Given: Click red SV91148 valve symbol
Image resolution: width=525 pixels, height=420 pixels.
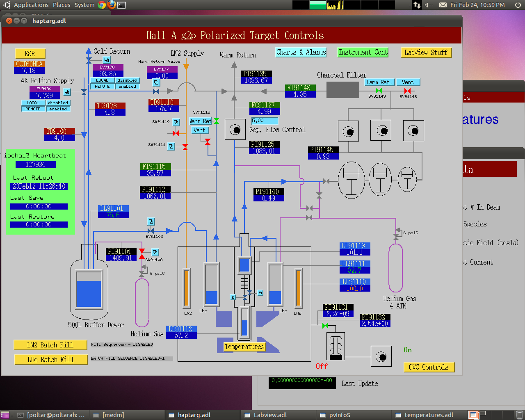Looking at the screenshot, I should 407,91.
